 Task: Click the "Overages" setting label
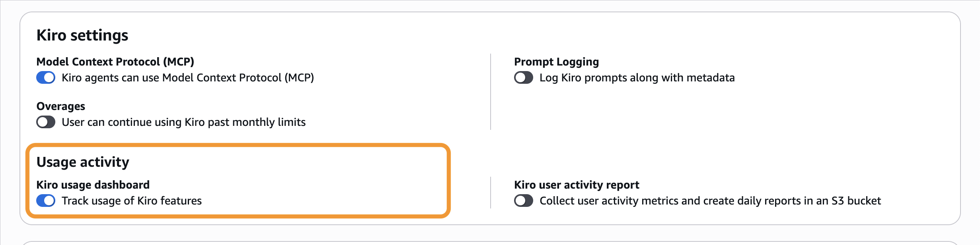(x=60, y=106)
